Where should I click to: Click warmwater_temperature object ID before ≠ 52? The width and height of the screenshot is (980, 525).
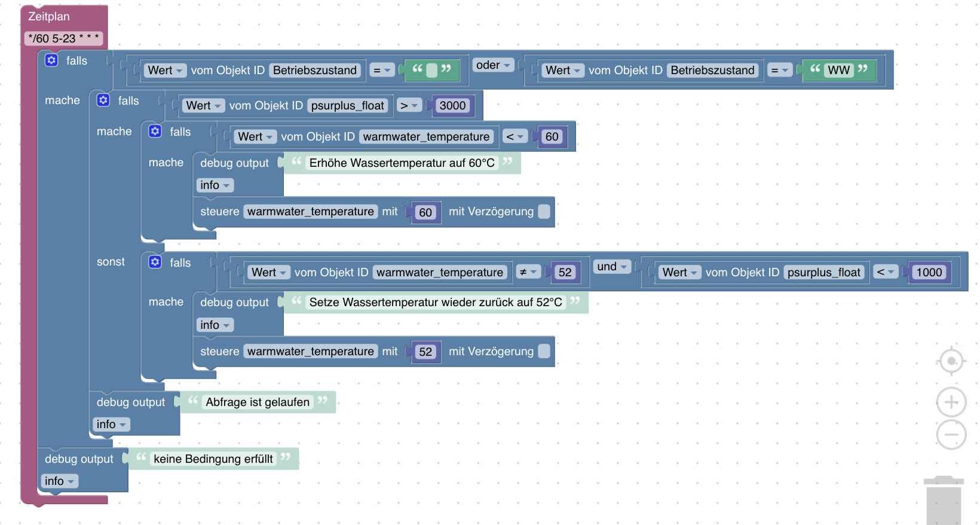[440, 273]
